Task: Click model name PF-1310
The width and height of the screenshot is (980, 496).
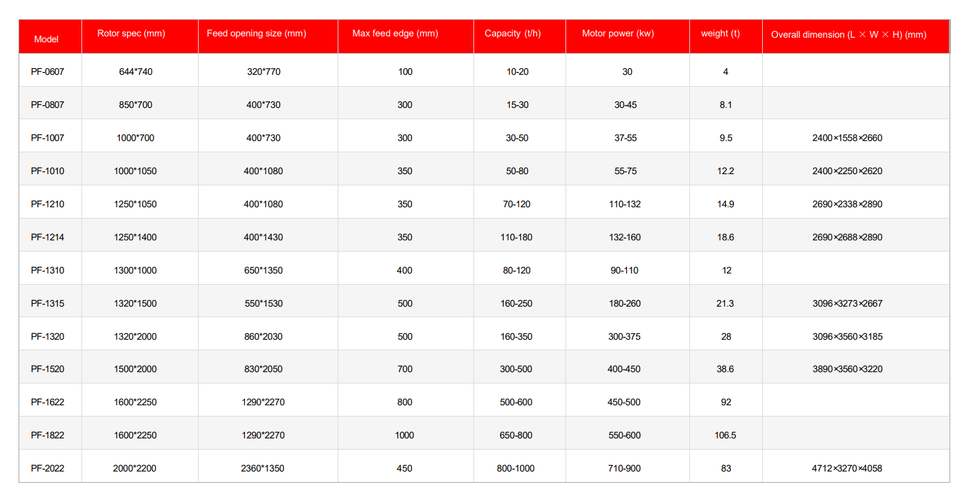Action: [x=48, y=270]
